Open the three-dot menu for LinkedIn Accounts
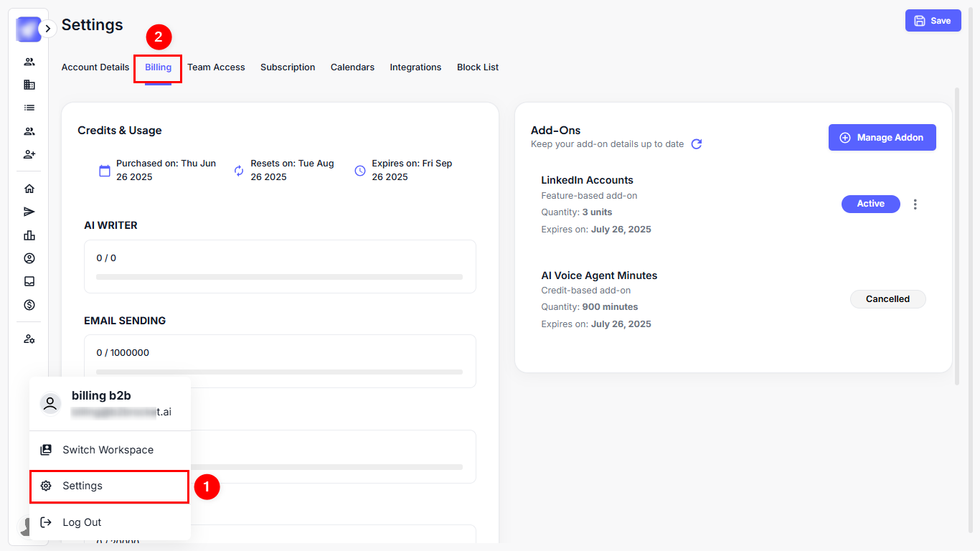Viewport: 980px width, 551px height. [x=915, y=204]
